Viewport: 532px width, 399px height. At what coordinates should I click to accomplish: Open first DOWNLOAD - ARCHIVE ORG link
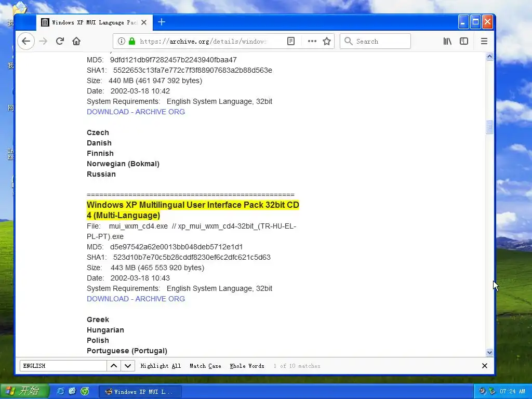[136, 112]
